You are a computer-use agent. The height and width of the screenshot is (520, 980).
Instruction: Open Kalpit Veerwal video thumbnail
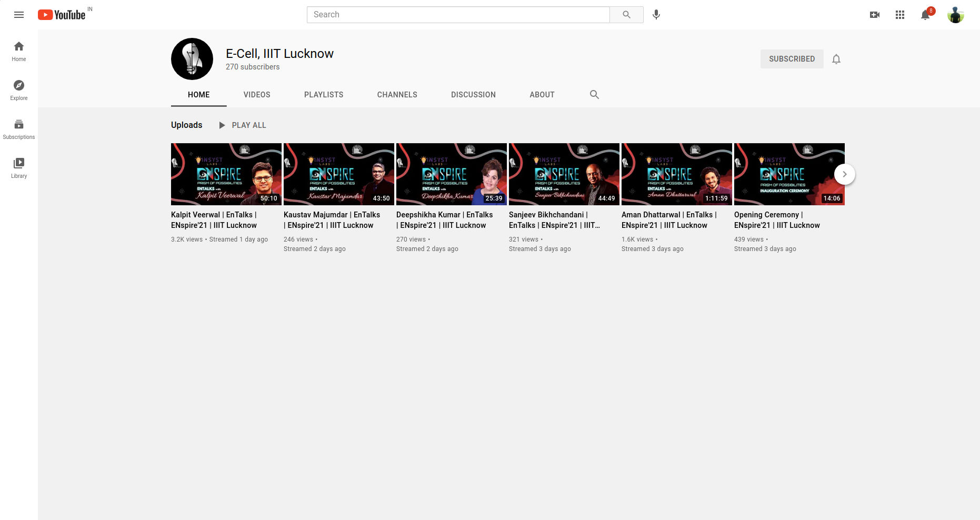coord(226,174)
